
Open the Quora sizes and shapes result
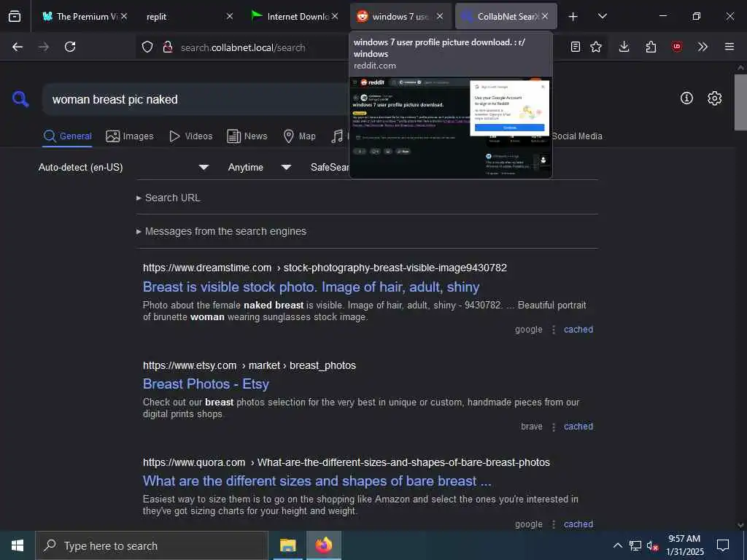(317, 481)
